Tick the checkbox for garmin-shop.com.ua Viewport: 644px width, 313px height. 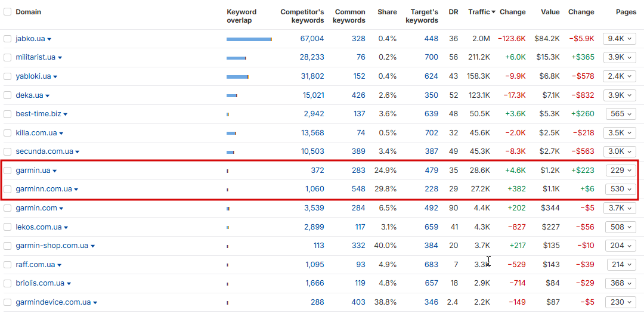tap(7, 246)
